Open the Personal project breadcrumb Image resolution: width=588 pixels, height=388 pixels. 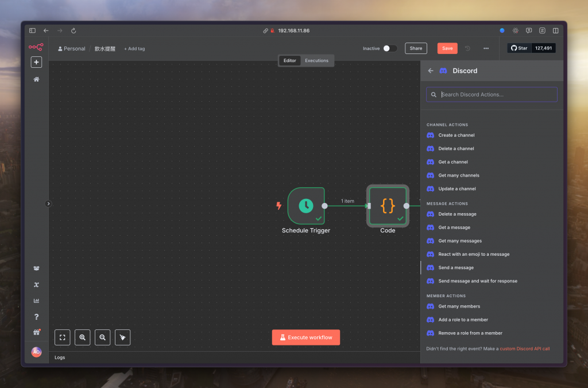click(72, 49)
